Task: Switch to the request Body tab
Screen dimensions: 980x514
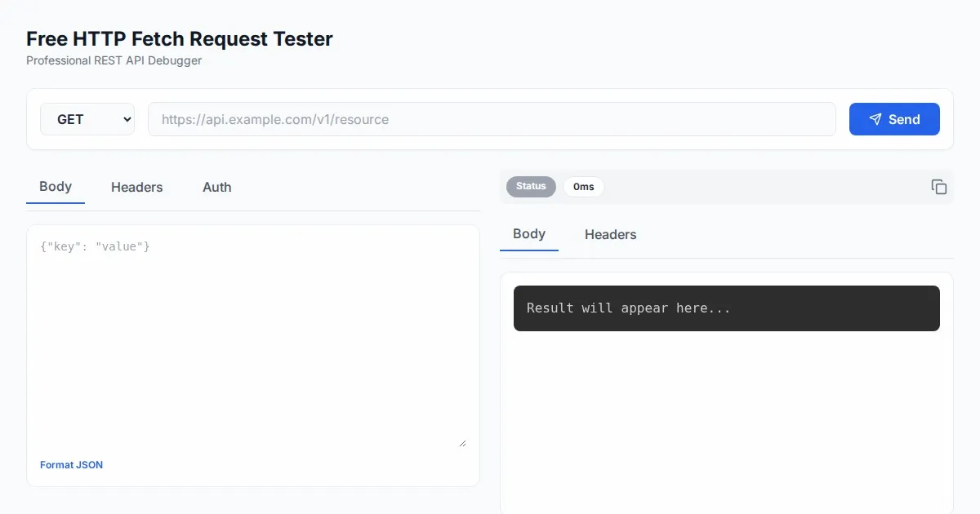Action: coord(56,187)
